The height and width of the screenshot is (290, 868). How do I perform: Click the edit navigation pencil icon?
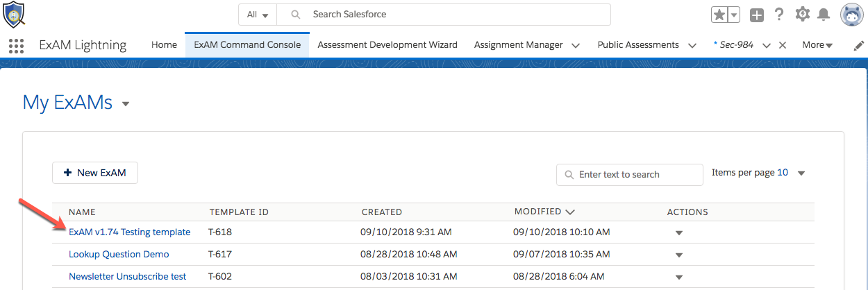859,45
